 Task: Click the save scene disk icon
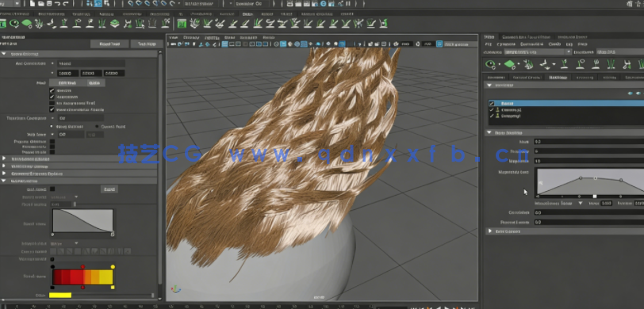[49, 4]
